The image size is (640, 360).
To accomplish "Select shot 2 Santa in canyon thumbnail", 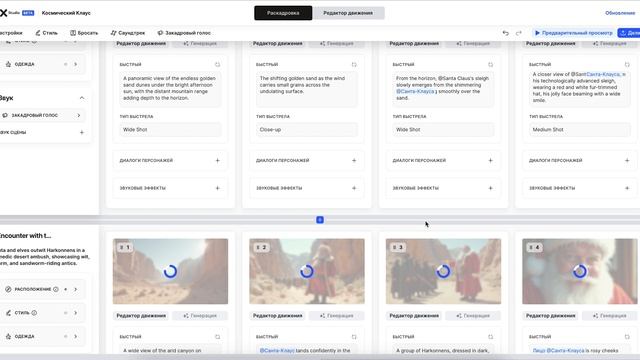I will coord(307,271).
